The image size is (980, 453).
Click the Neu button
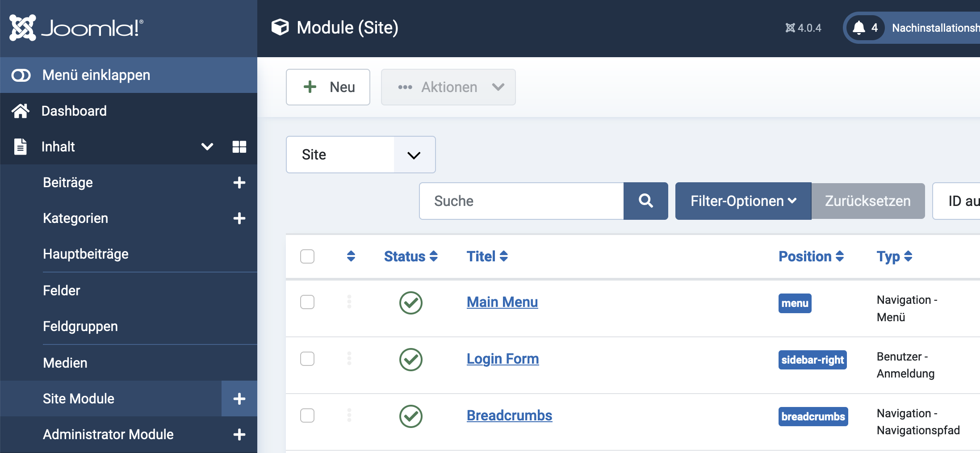[328, 87]
